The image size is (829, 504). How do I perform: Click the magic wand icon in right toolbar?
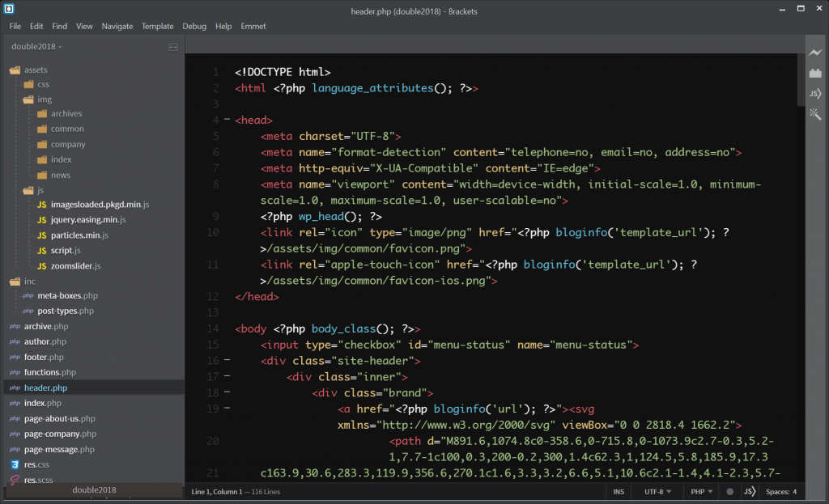coord(815,115)
